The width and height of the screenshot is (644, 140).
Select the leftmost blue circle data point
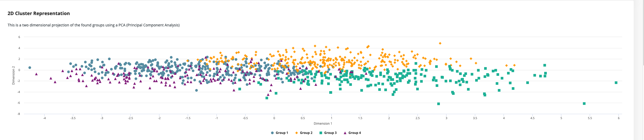(x=30, y=68)
